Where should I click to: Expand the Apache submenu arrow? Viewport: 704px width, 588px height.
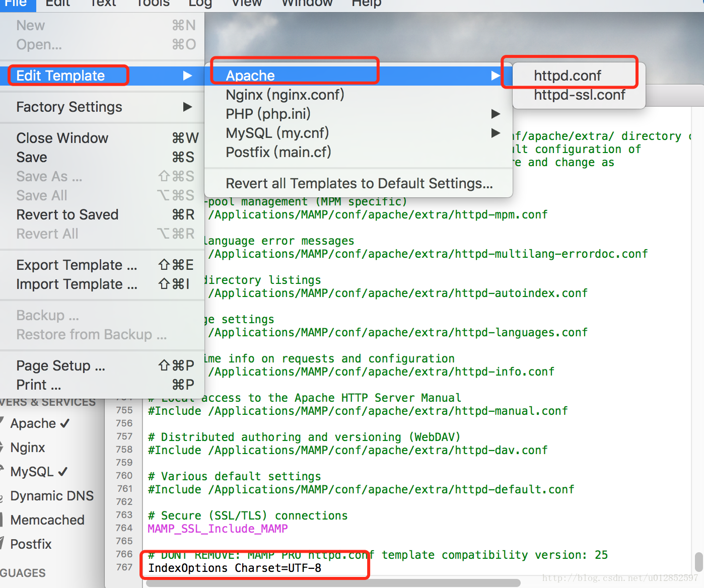click(x=496, y=76)
